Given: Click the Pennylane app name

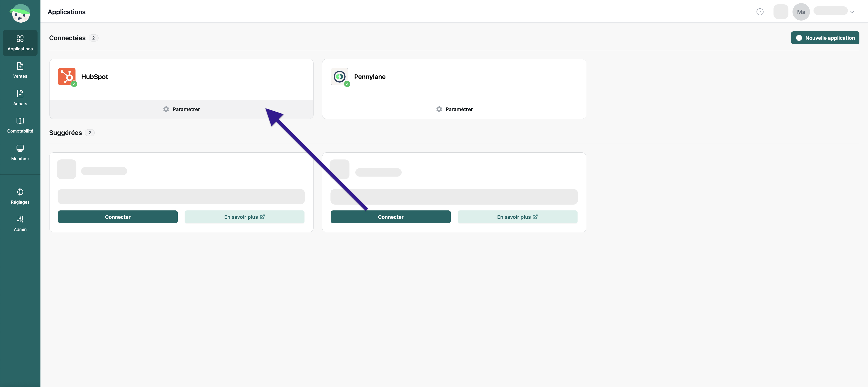Looking at the screenshot, I should (370, 77).
